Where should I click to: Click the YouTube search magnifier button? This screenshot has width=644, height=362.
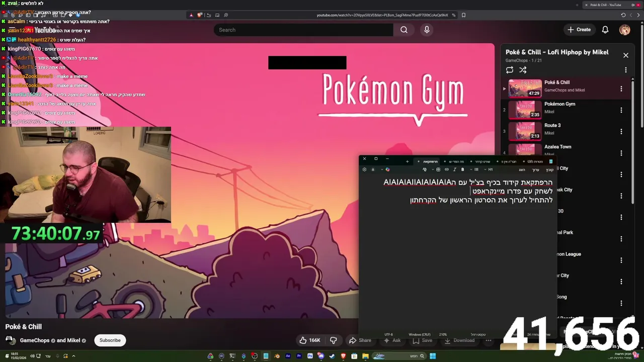(404, 30)
